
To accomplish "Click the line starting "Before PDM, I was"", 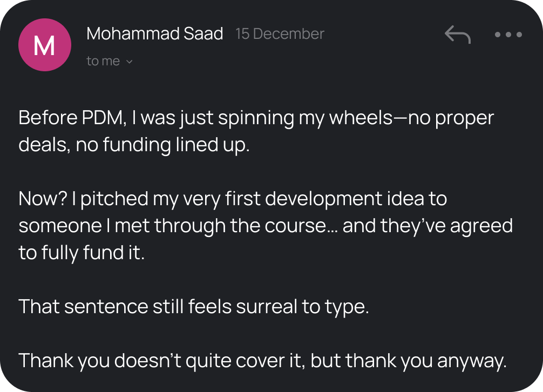I will [256, 118].
